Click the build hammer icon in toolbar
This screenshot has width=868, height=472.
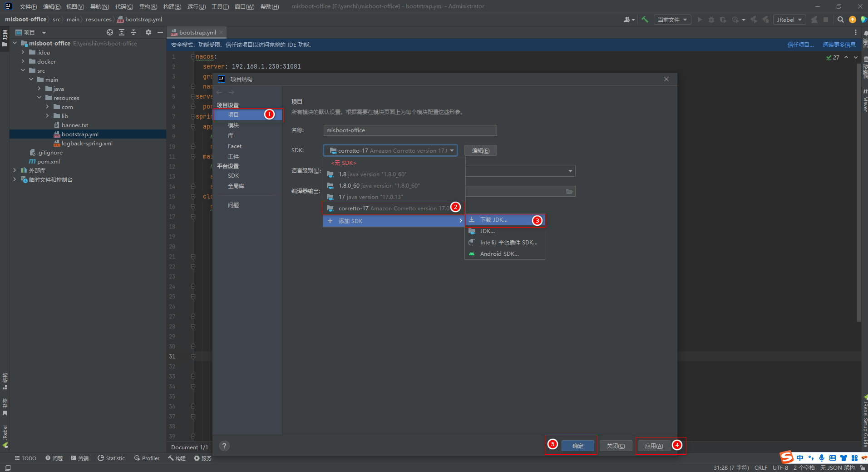[645, 20]
